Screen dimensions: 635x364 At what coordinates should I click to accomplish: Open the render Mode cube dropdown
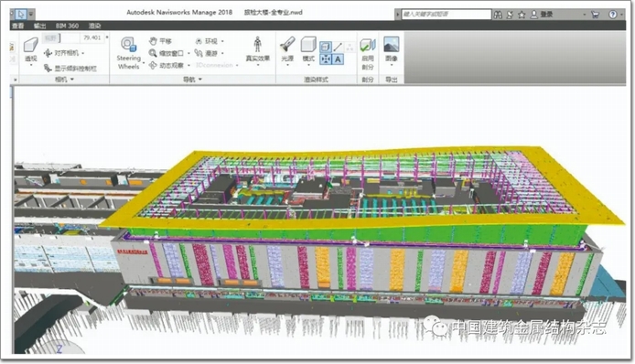point(308,49)
